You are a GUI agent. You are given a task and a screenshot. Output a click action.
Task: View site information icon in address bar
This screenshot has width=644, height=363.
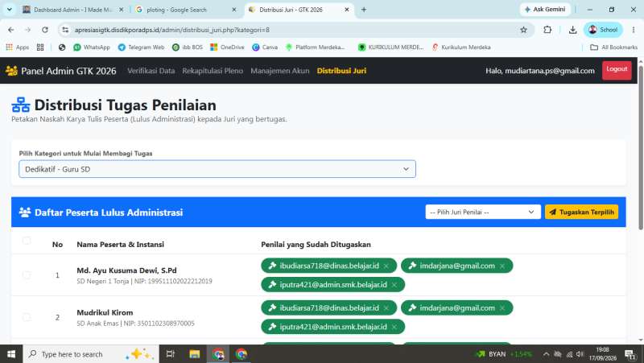65,30
